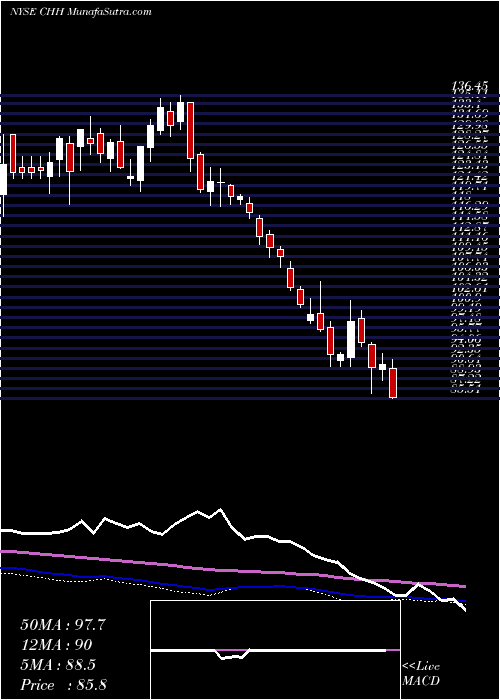Click the MACD inset chart box

pyautogui.click(x=275, y=650)
